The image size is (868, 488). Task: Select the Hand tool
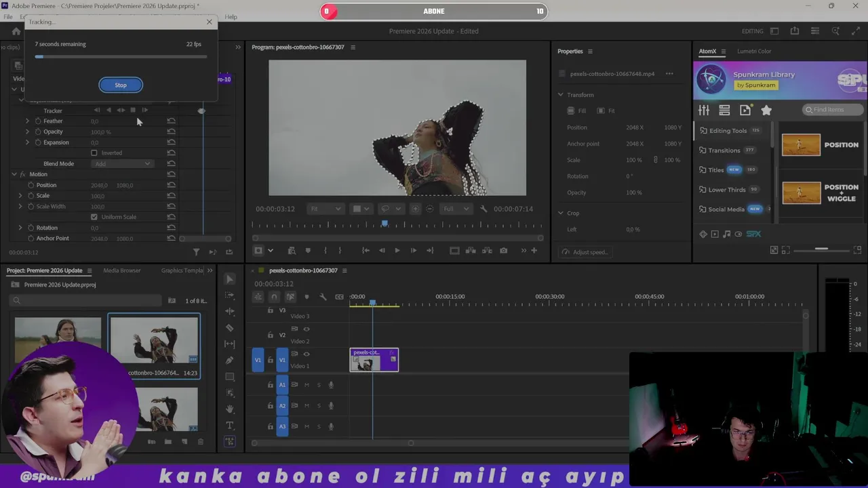tap(230, 409)
